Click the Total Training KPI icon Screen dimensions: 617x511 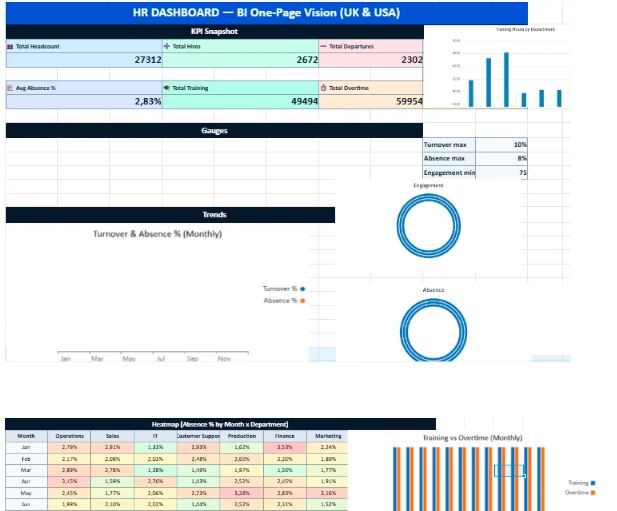click(167, 88)
